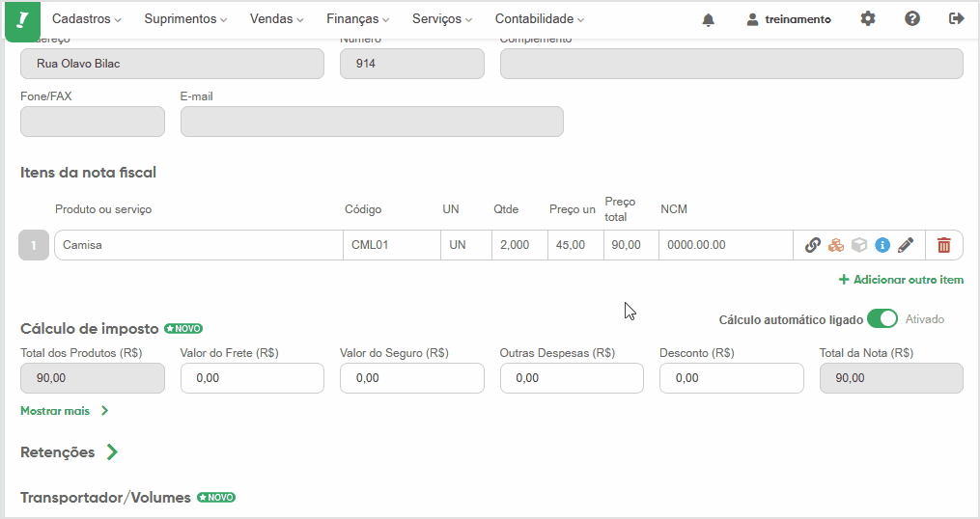Expand Mostrar mais tax details

(65, 411)
